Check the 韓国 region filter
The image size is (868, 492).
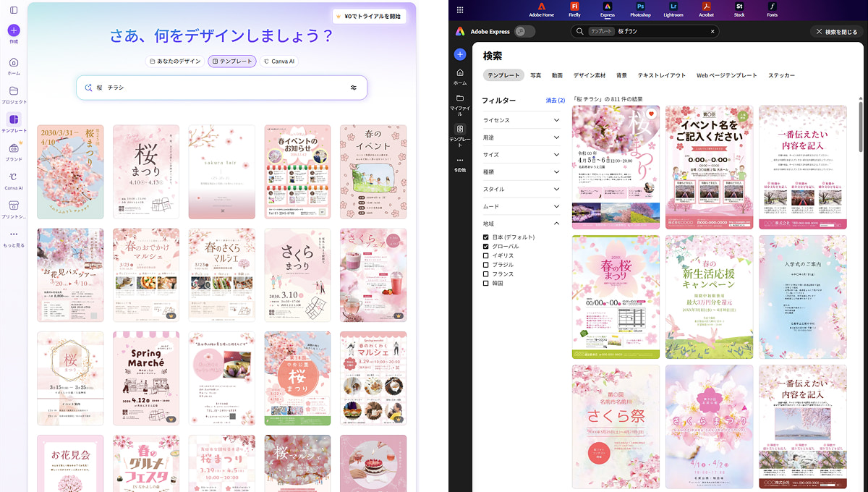pyautogui.click(x=486, y=283)
